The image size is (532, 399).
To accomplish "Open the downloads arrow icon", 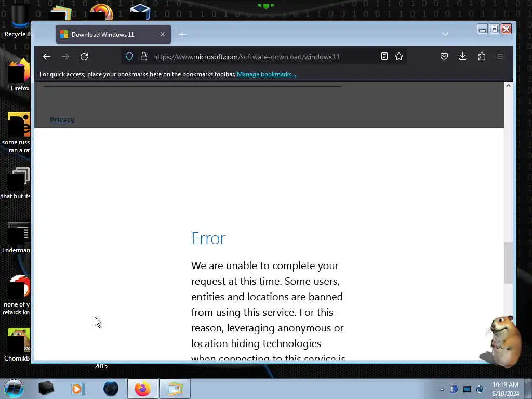I will pos(463,56).
